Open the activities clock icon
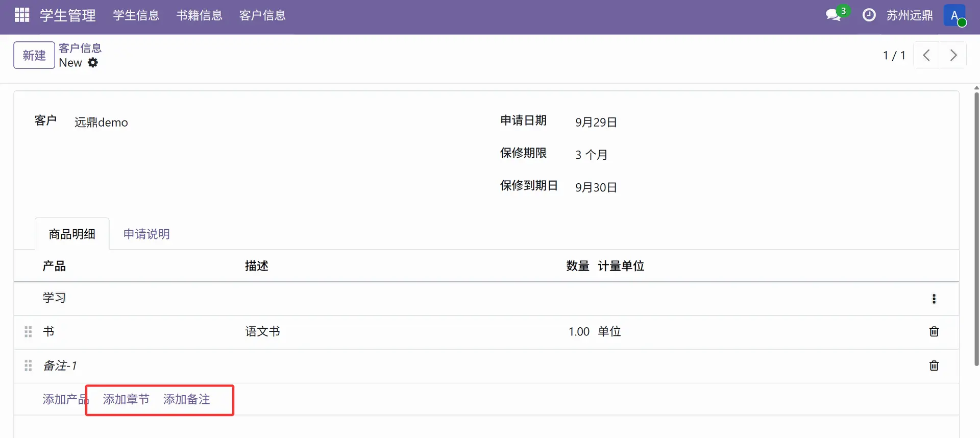The width and height of the screenshot is (980, 438). (869, 15)
